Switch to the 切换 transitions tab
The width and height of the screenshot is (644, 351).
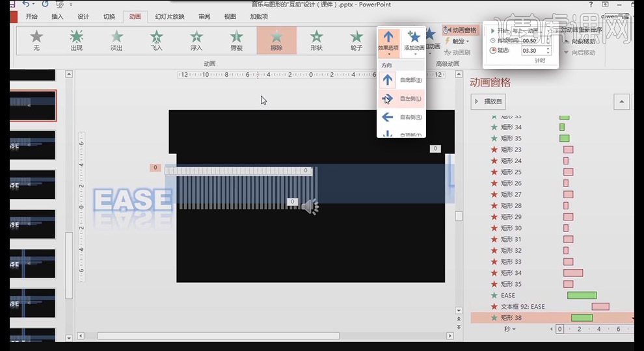[x=109, y=16]
